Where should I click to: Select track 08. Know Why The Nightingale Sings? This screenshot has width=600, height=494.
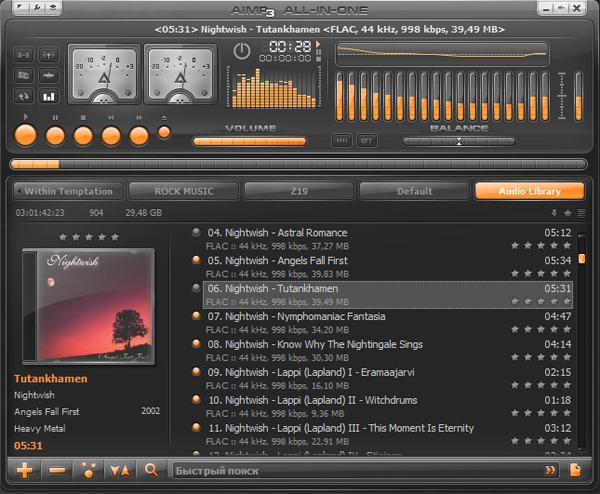pos(388,351)
